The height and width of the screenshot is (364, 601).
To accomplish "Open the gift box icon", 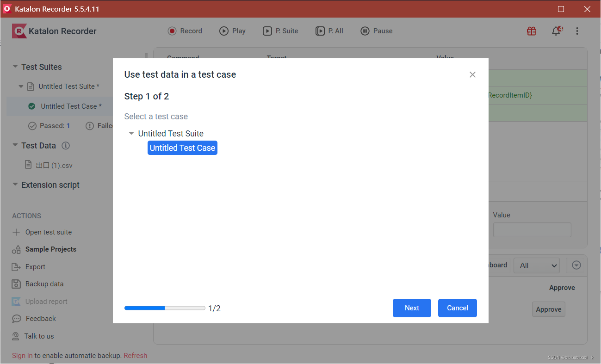I will 532,31.
